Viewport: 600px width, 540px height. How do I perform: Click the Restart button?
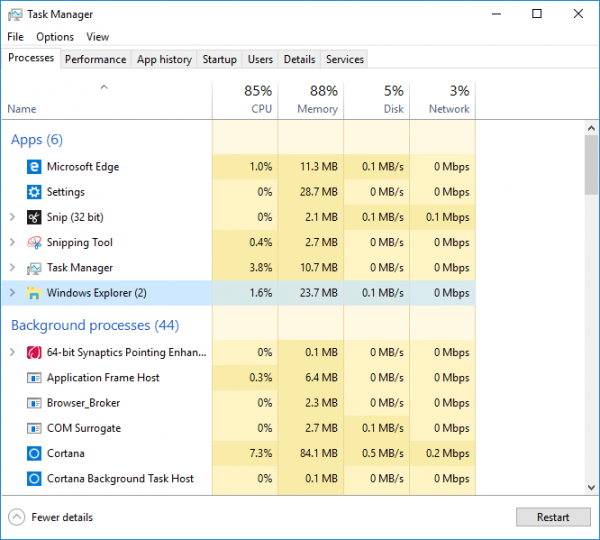click(553, 517)
